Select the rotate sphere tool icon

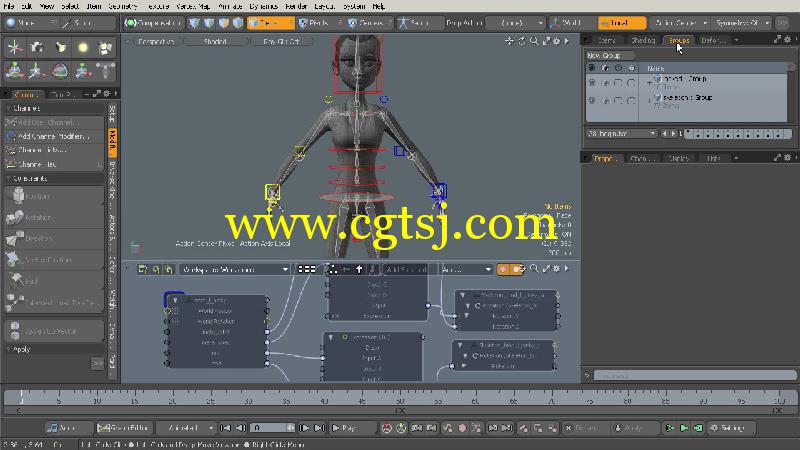[x=60, y=70]
